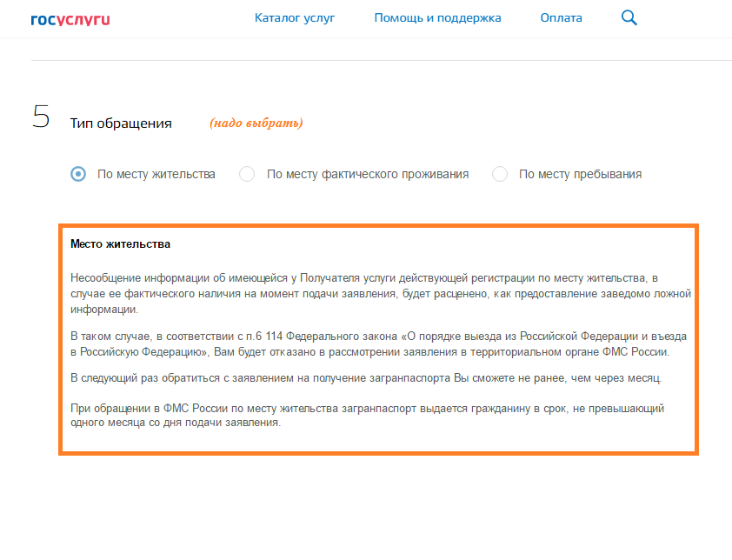Click the orange (надо выбрать) note
This screenshot has height=560, width=732.
coord(256,123)
